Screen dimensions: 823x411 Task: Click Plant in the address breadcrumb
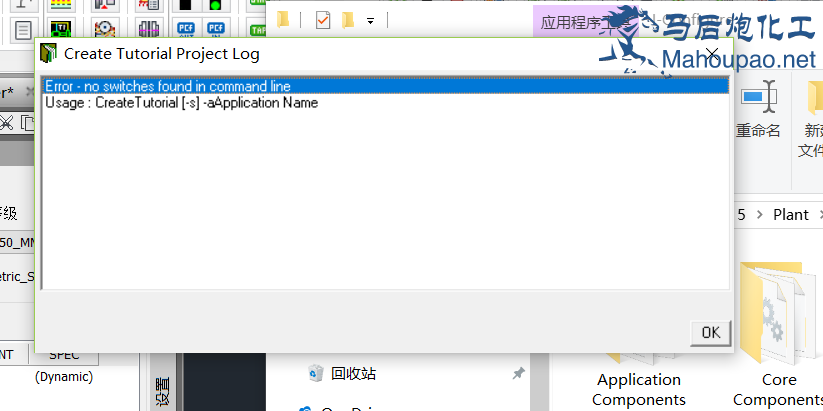[790, 214]
